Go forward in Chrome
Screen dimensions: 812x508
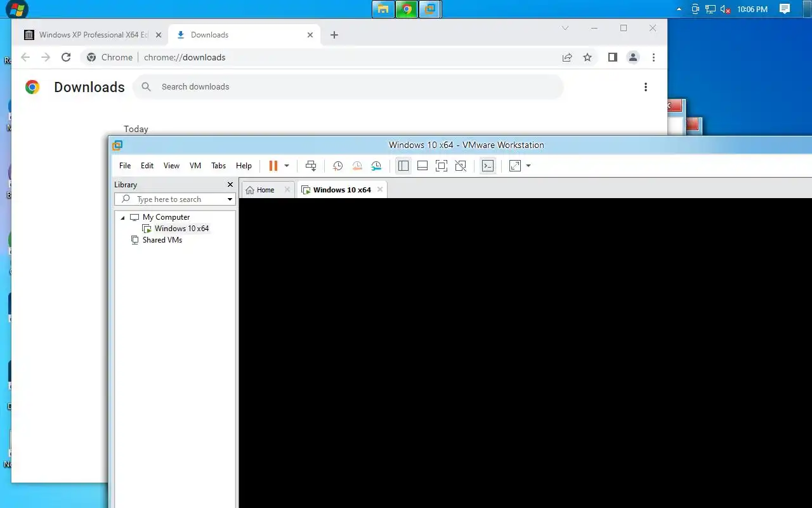(x=46, y=57)
